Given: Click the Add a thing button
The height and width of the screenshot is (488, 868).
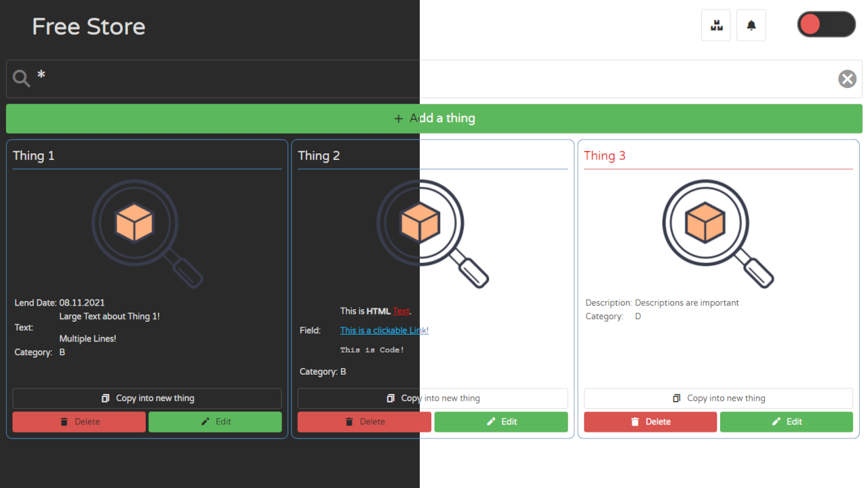Looking at the screenshot, I should click(434, 119).
